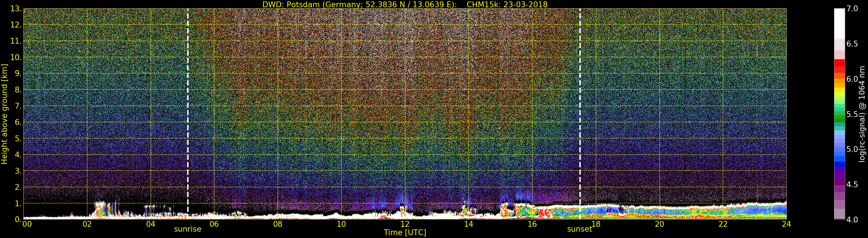
Task: Click the '12.' height tick label
Action: (16, 25)
